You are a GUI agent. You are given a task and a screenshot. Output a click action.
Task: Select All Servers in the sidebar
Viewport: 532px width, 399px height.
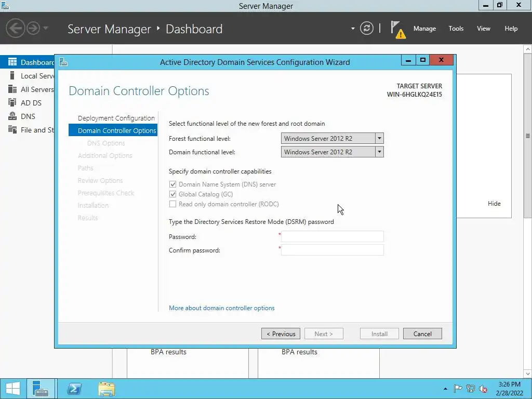(37, 89)
